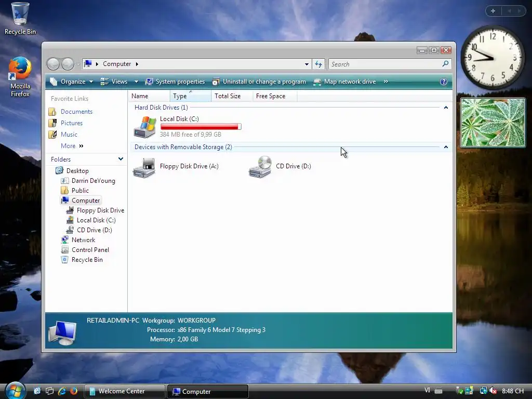Launch Firefox from quick launch bar
The height and width of the screenshot is (399, 532).
click(x=74, y=391)
